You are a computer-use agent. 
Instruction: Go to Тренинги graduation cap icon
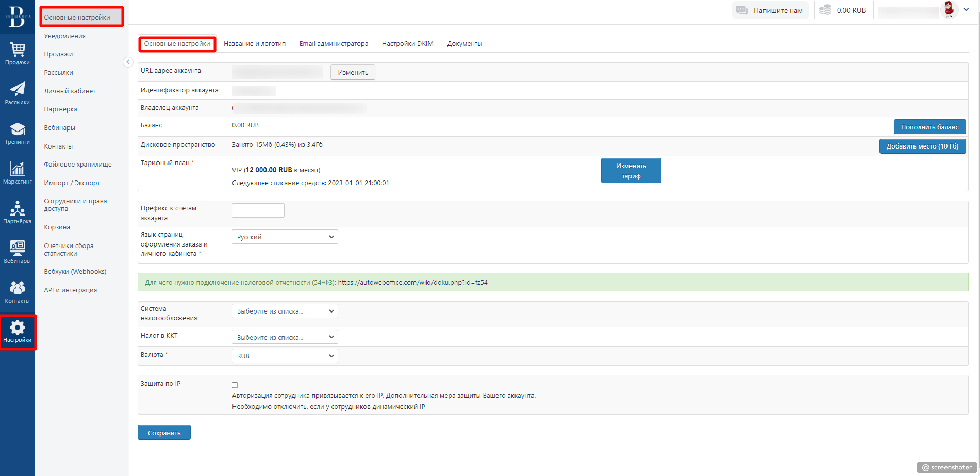[18, 129]
